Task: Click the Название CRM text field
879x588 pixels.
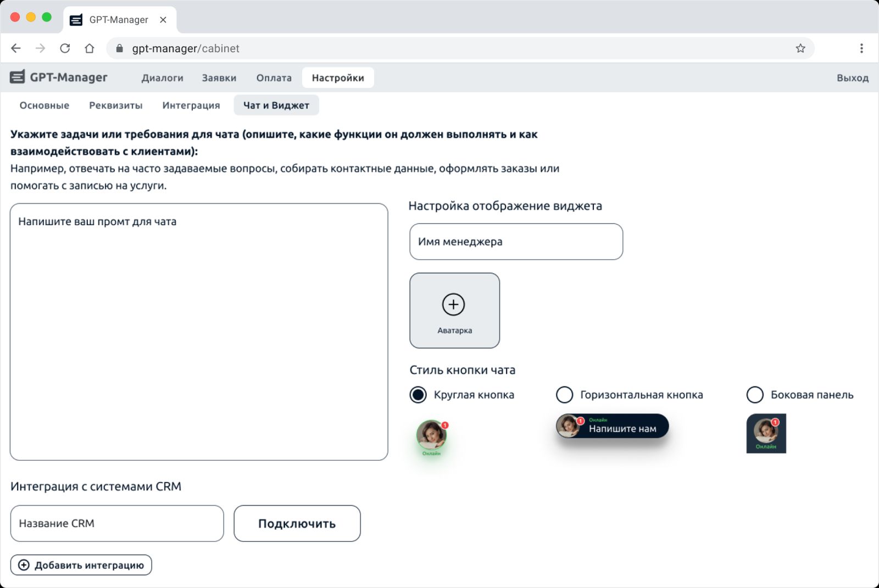Action: point(117,524)
